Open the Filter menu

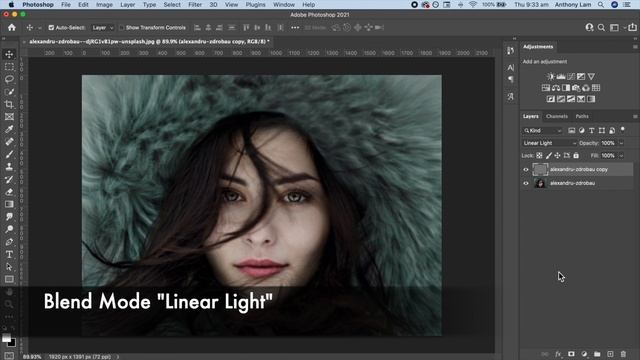(195, 4)
